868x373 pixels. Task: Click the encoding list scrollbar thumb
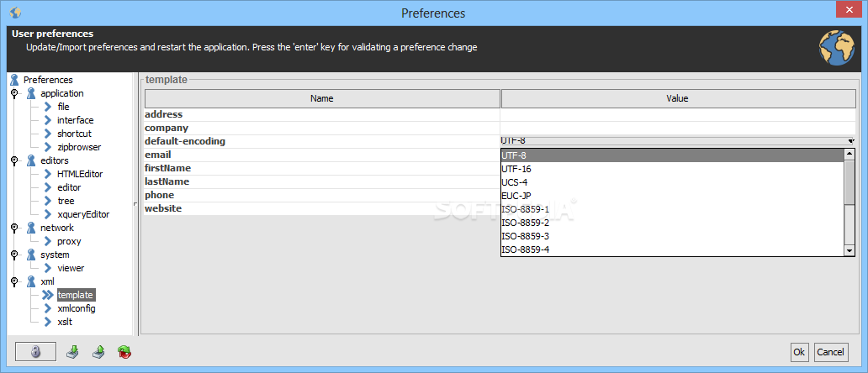click(850, 182)
